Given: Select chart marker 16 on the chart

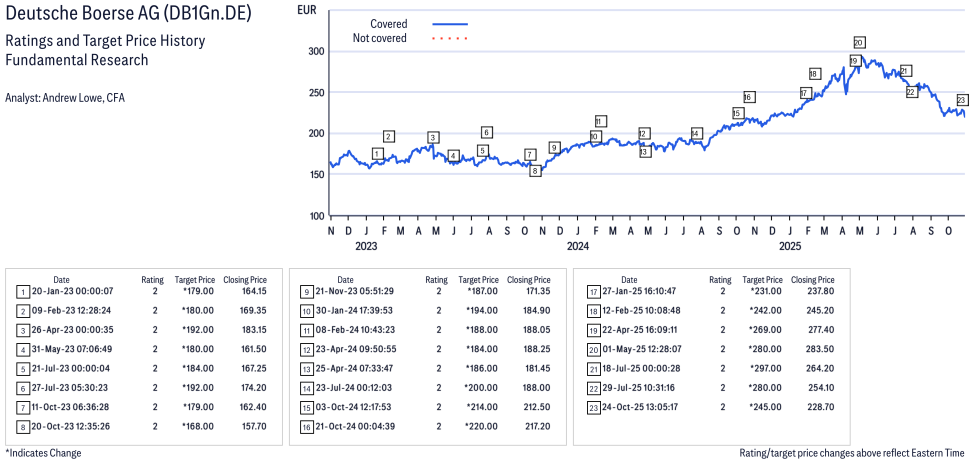Looking at the screenshot, I should [748, 97].
